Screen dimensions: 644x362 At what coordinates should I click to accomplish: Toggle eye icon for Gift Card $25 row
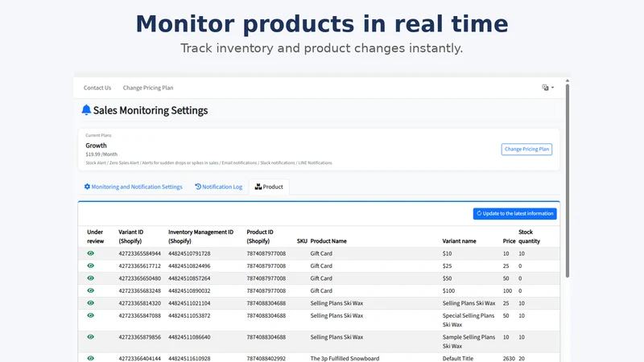coord(91,265)
